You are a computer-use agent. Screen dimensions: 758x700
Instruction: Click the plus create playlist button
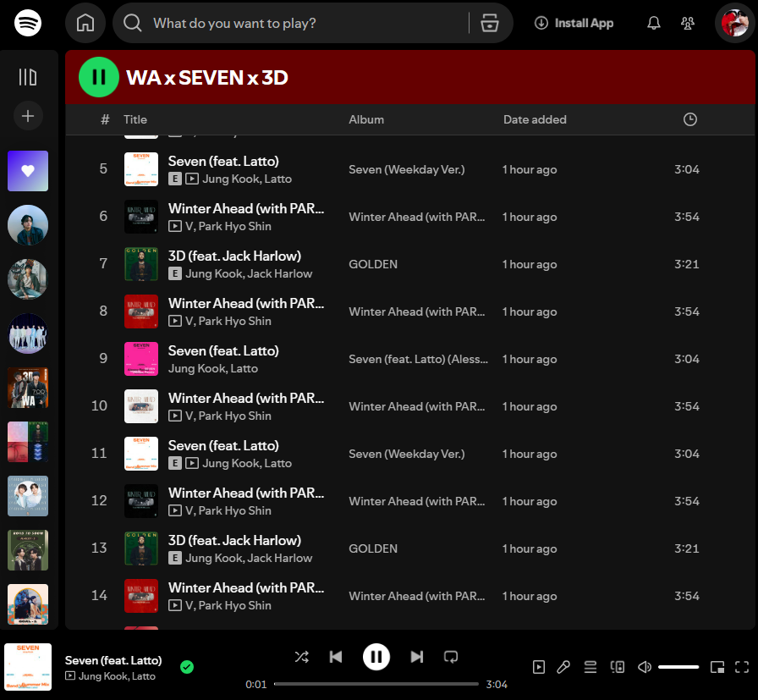28,116
